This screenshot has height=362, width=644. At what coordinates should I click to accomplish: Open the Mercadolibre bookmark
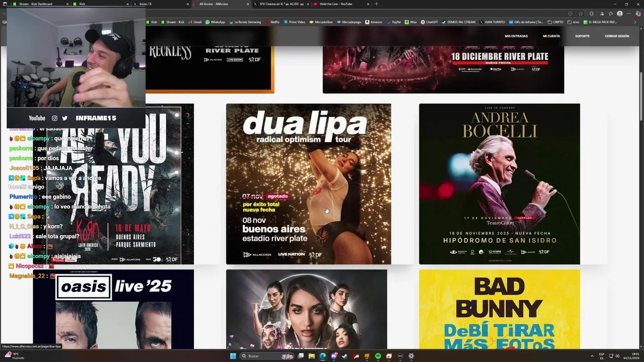[x=321, y=22]
